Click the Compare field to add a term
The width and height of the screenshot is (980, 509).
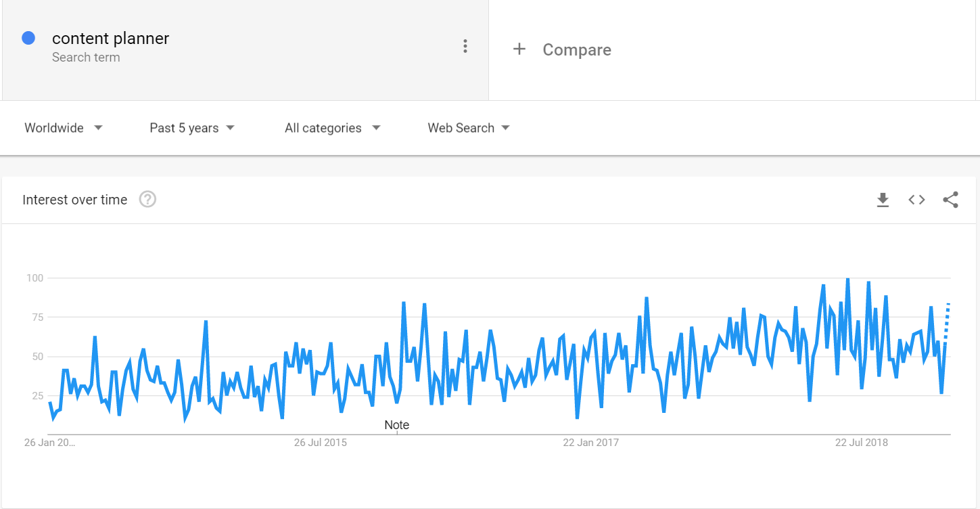tap(576, 49)
